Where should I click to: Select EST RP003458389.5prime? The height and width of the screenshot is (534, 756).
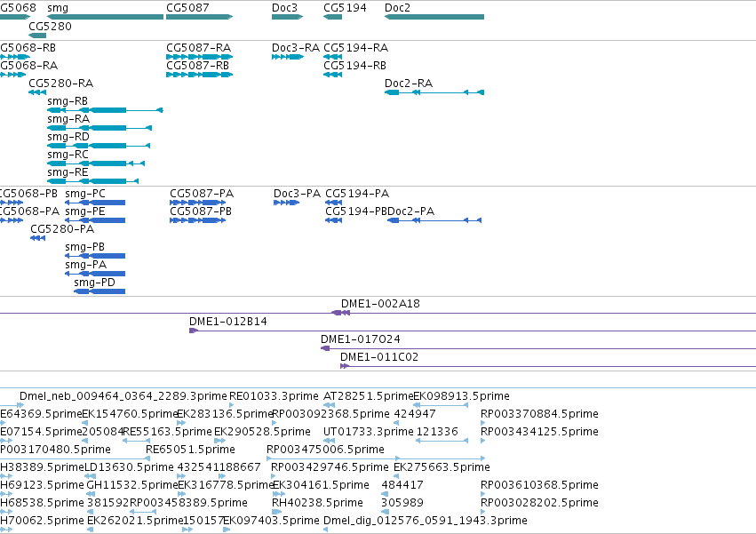[x=143, y=512]
